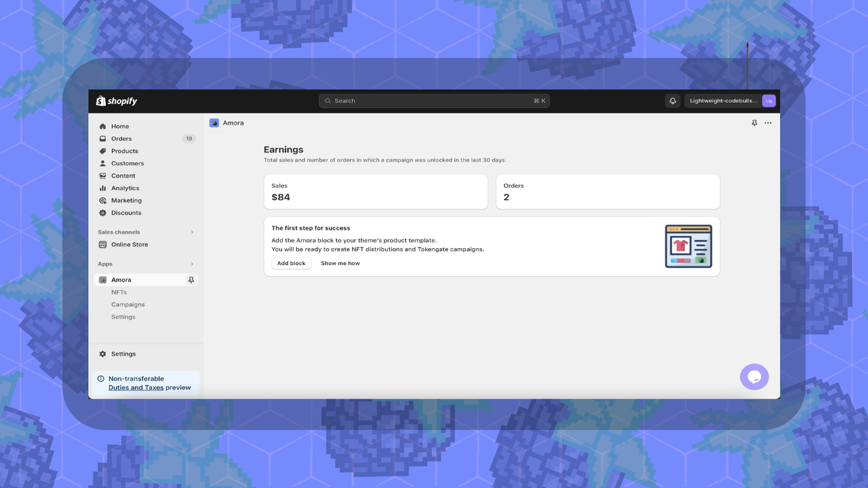The width and height of the screenshot is (868, 488).
Task: Open Discounts page
Action: [x=126, y=213]
